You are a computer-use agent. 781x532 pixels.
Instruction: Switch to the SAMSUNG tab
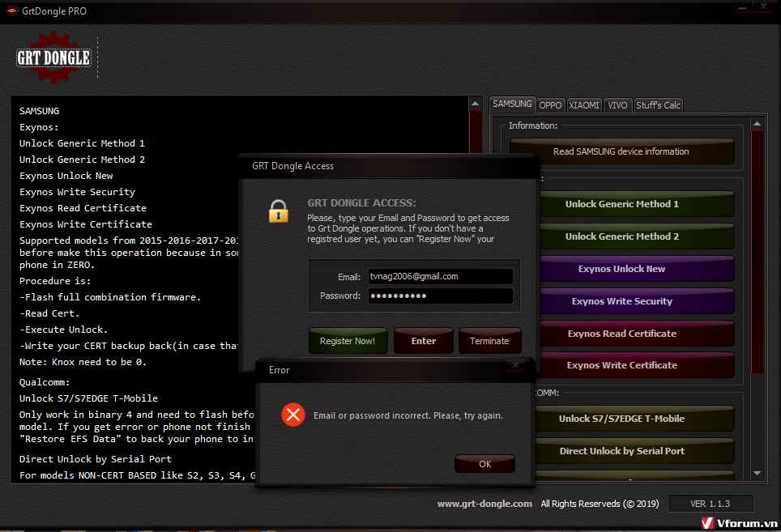point(512,104)
